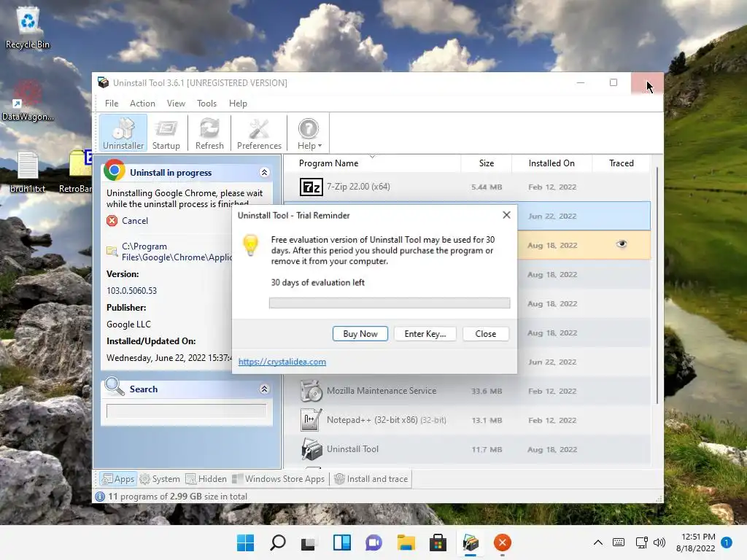Click the Mozilla Maintenance Service name
The image size is (747, 560).
point(381,391)
